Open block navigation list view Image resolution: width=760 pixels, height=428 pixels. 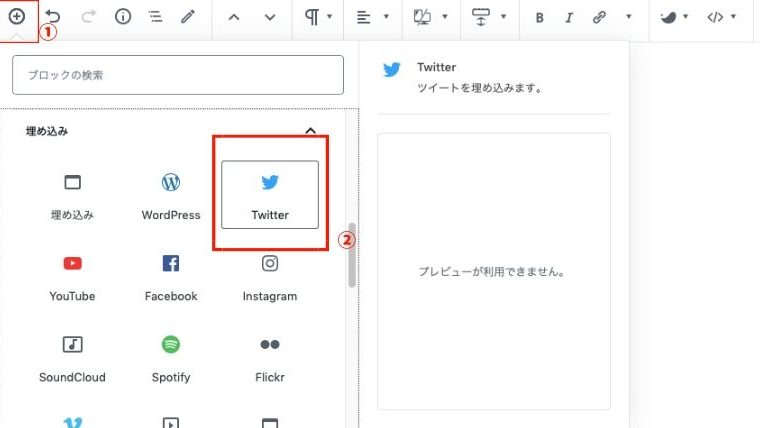point(156,17)
